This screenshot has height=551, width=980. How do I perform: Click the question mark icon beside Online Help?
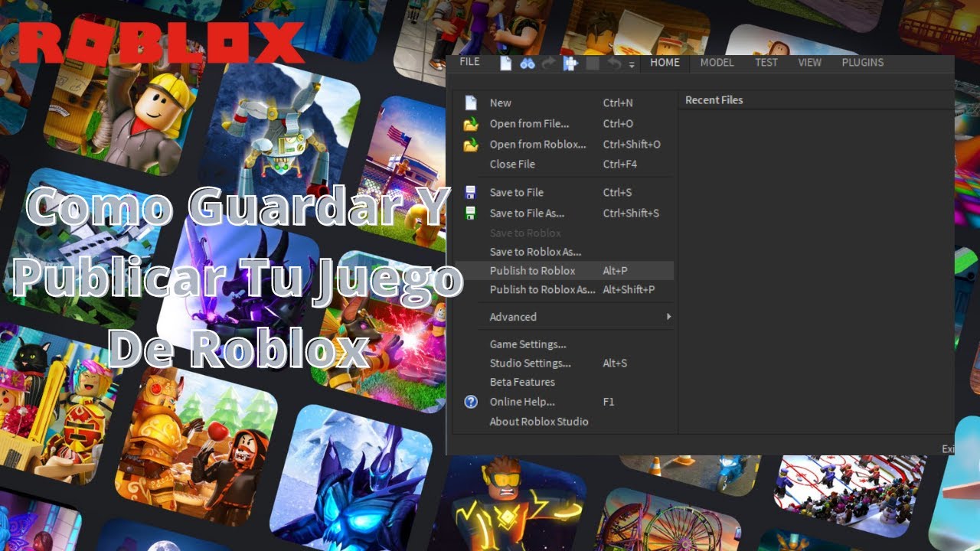point(471,402)
